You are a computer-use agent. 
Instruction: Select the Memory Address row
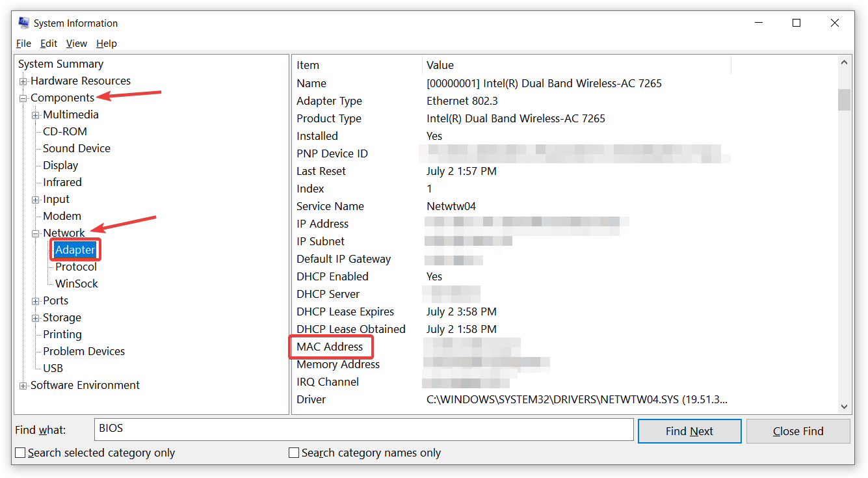(x=564, y=364)
